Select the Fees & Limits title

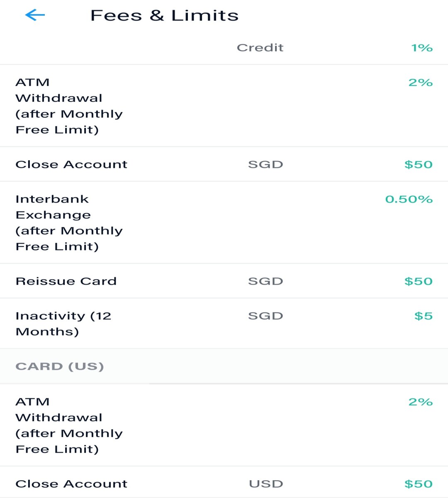click(164, 16)
